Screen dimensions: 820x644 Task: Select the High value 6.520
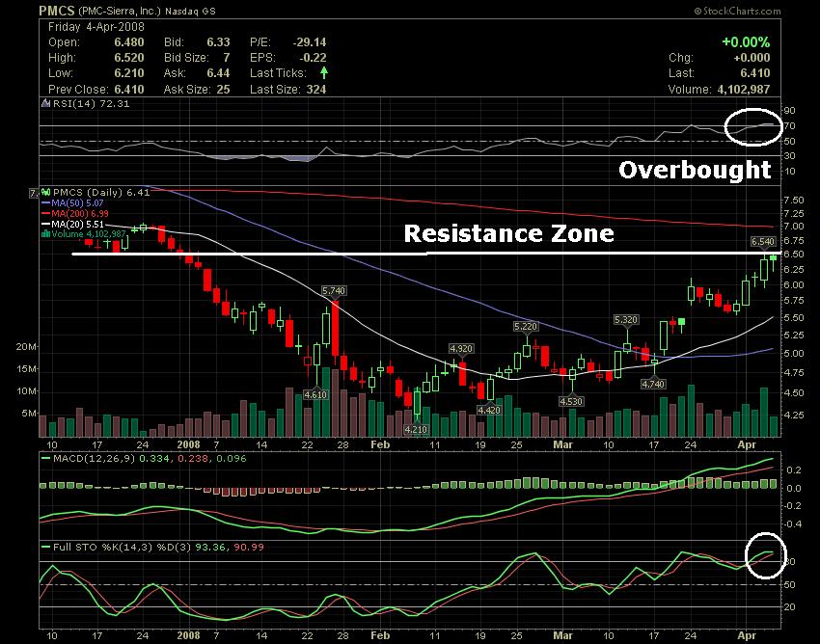tap(129, 58)
